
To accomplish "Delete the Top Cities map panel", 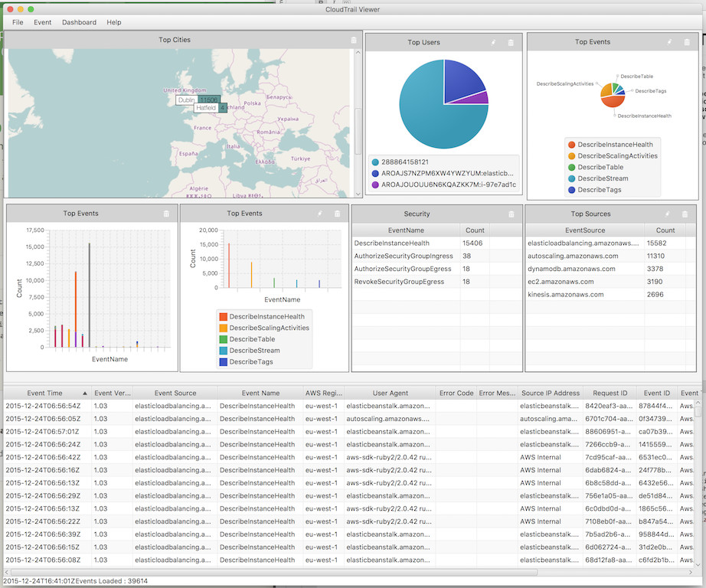I will [x=354, y=40].
